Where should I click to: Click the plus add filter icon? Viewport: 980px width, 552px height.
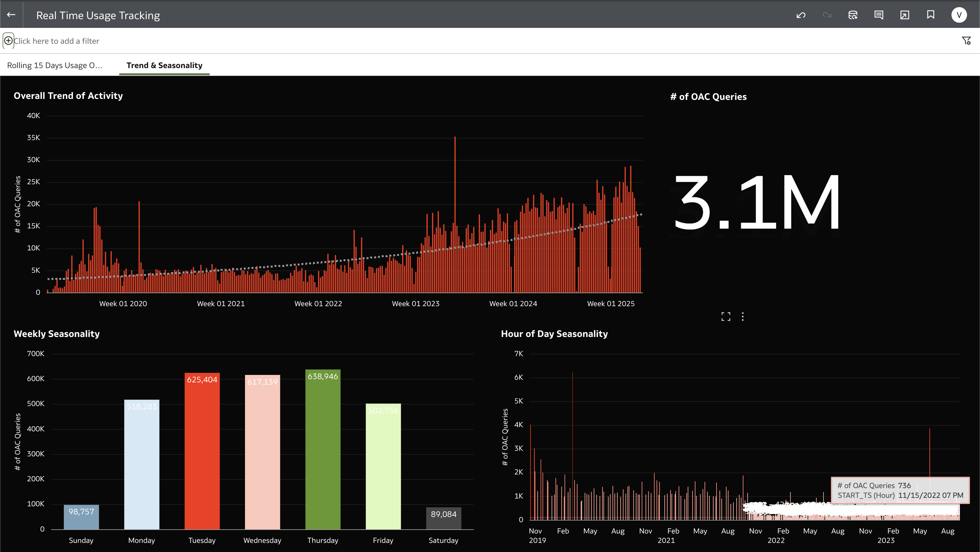tap(8, 41)
